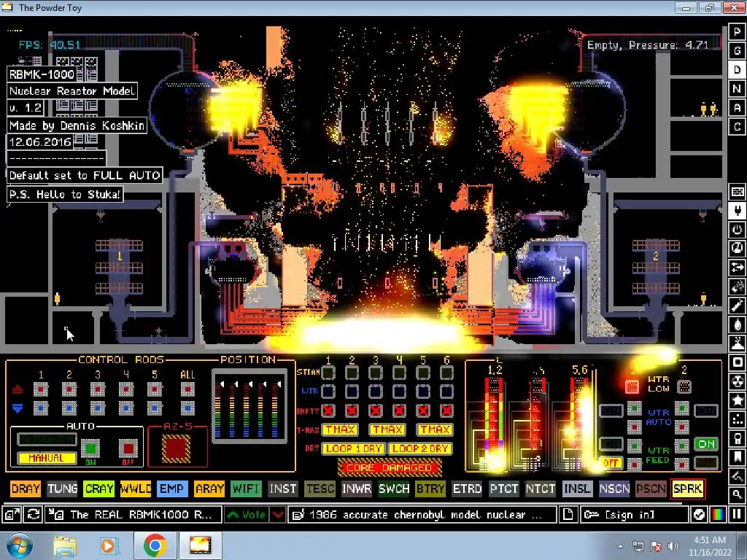Toggle the red AUTO OFF switch

point(128,448)
